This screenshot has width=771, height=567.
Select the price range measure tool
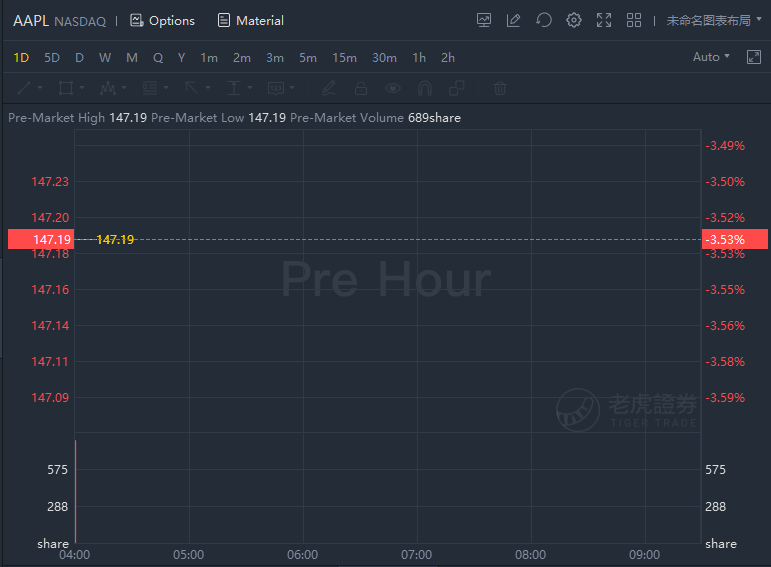pyautogui.click(x=234, y=88)
